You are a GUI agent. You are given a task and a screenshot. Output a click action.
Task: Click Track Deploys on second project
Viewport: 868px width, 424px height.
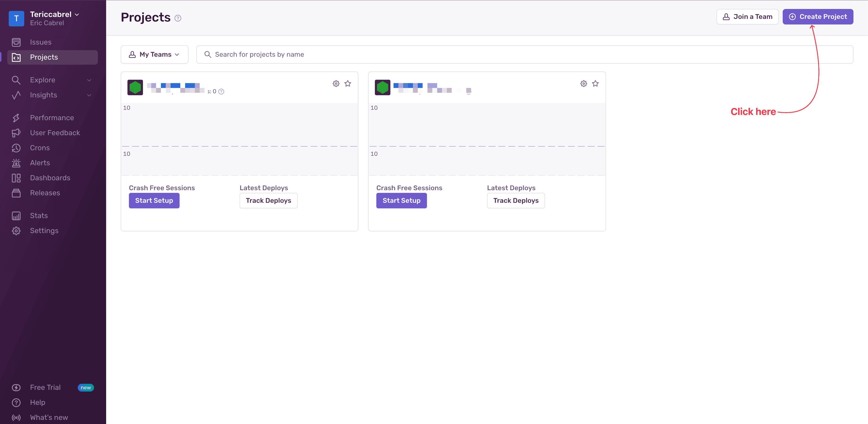click(x=516, y=200)
